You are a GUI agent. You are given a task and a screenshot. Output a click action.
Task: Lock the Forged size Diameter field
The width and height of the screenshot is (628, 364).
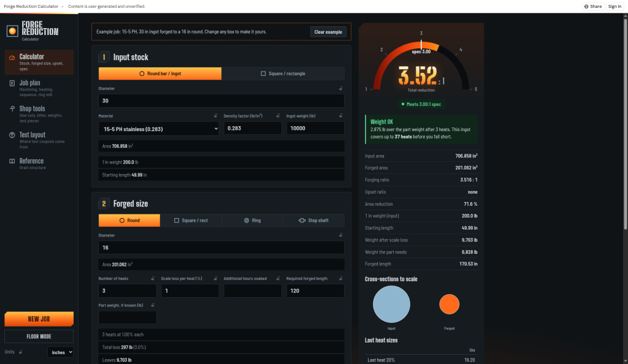pos(341,235)
